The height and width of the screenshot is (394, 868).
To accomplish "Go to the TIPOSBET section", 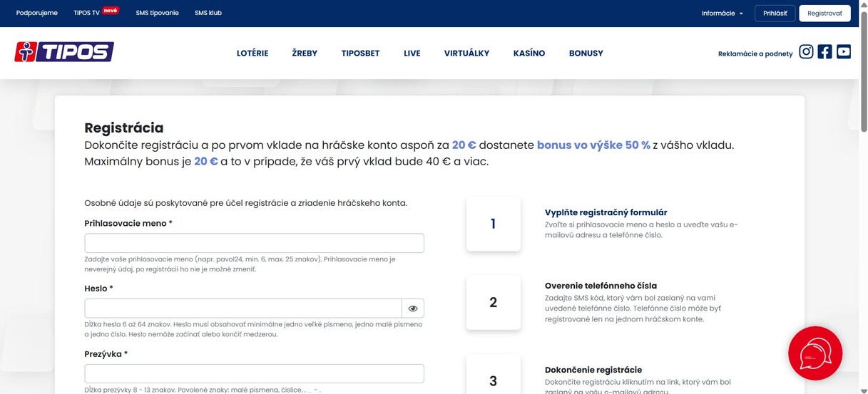I will 360,53.
